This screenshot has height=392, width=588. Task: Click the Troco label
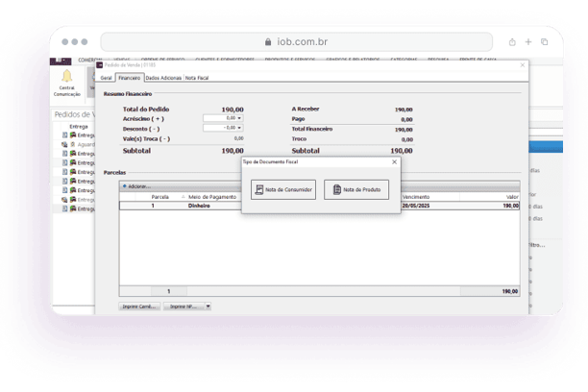click(x=299, y=138)
